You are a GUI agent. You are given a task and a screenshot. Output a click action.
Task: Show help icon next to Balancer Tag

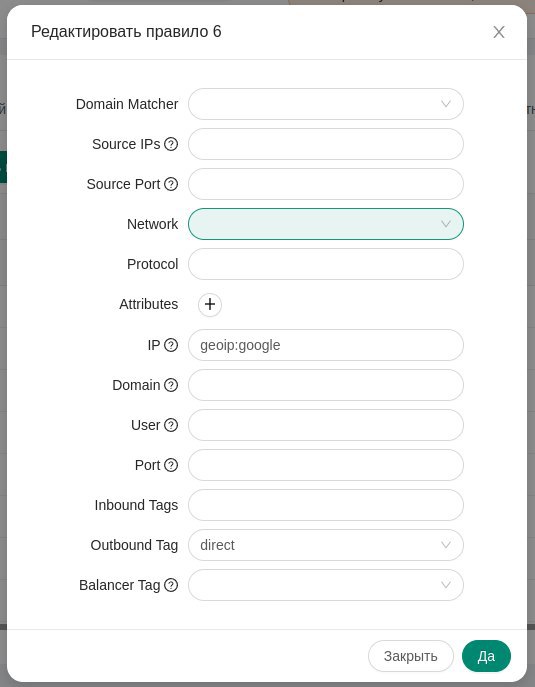[171, 585]
